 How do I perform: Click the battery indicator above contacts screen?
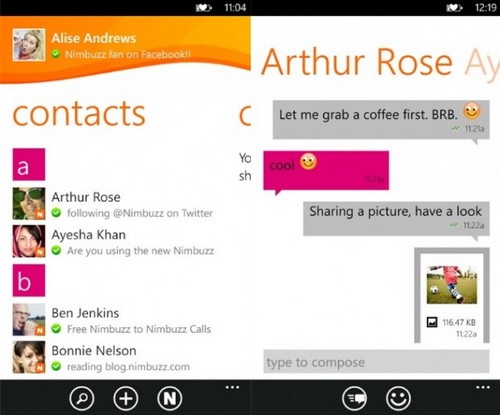click(x=203, y=7)
